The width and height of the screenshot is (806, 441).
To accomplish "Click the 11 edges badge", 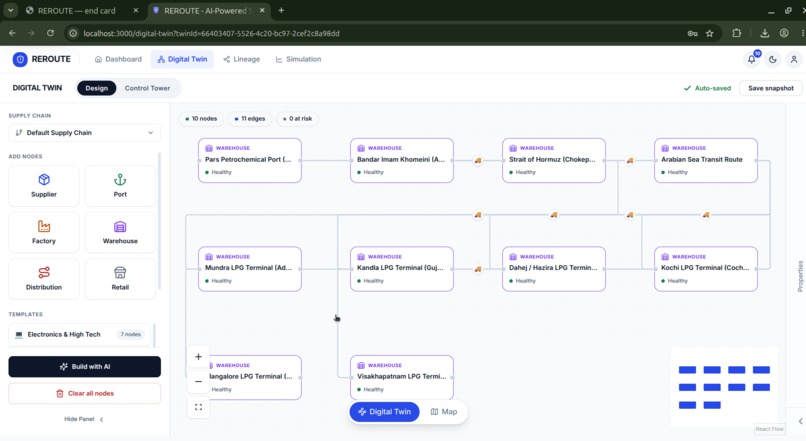I will (250, 119).
